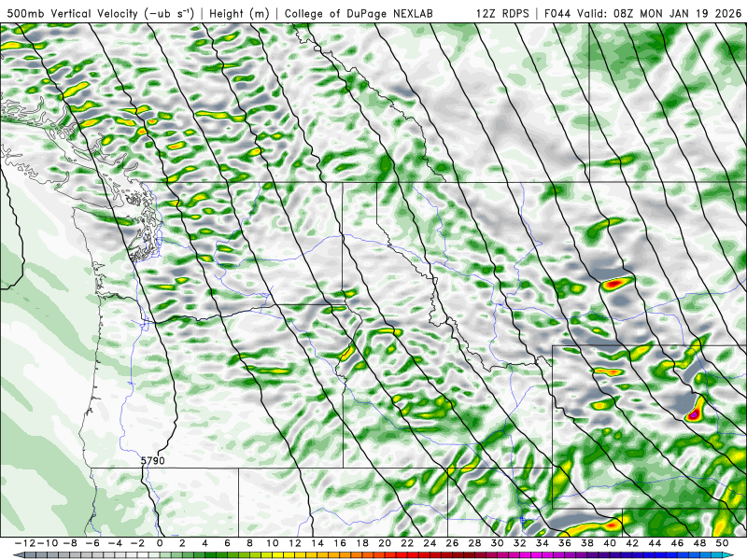Click the "12Z RDPS" model run label

click(x=502, y=13)
